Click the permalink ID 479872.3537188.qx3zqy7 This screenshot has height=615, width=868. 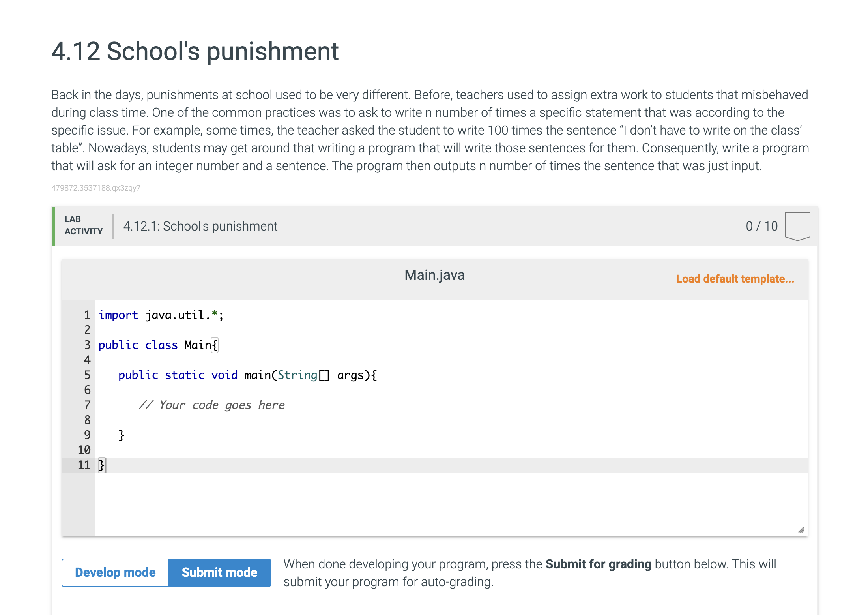coord(96,188)
